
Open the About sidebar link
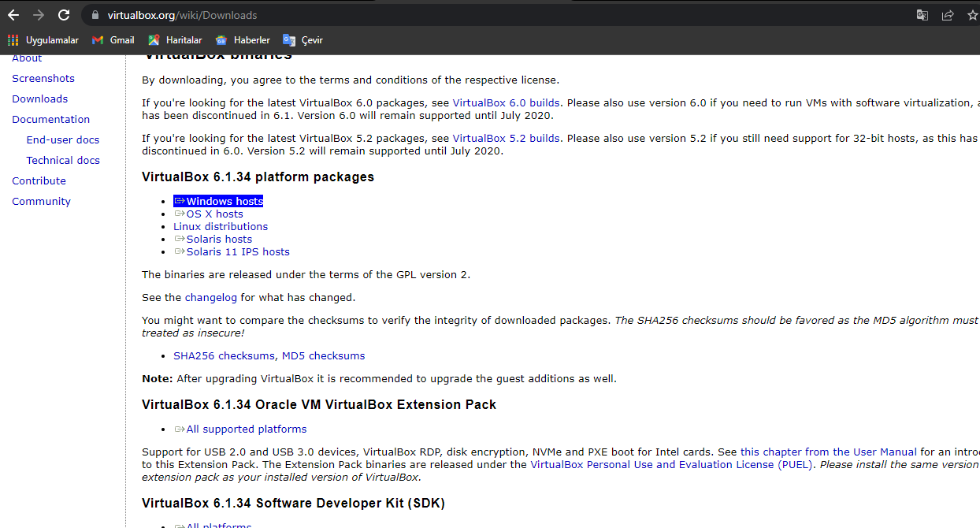[x=27, y=58]
